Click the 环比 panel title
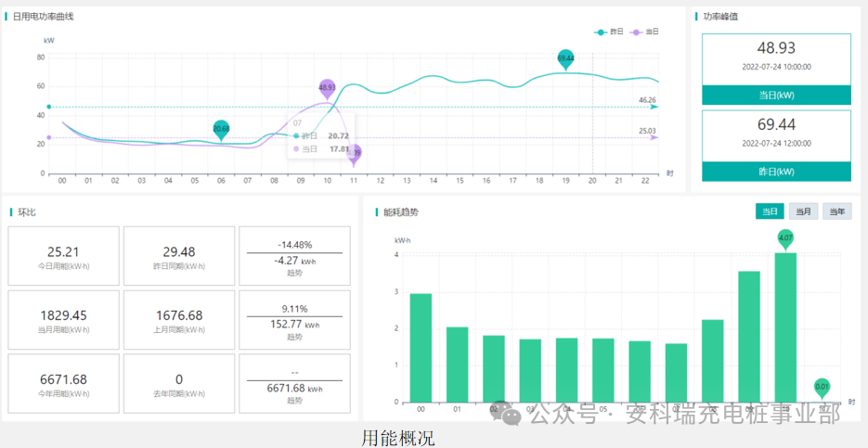This screenshot has height=448, width=868. 27,212
